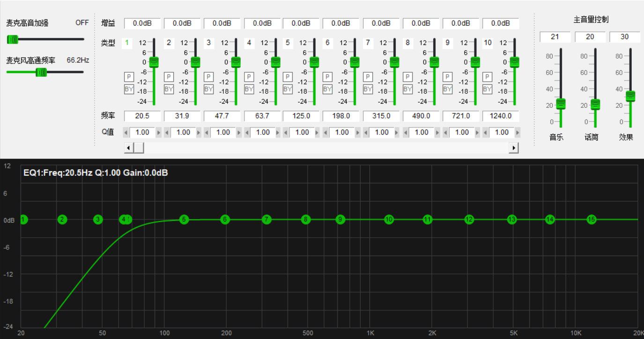Click the effect volume value field 30

[625, 37]
